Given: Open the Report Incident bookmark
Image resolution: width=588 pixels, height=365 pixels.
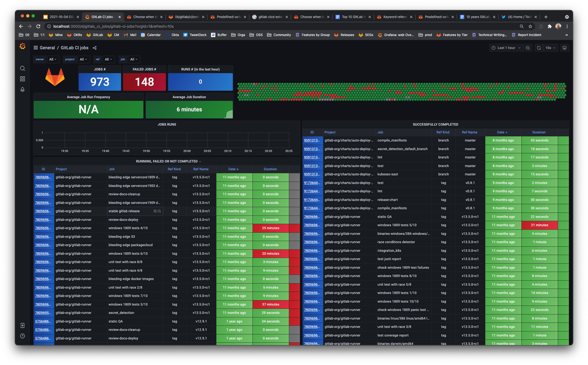Looking at the screenshot, I should 526,35.
